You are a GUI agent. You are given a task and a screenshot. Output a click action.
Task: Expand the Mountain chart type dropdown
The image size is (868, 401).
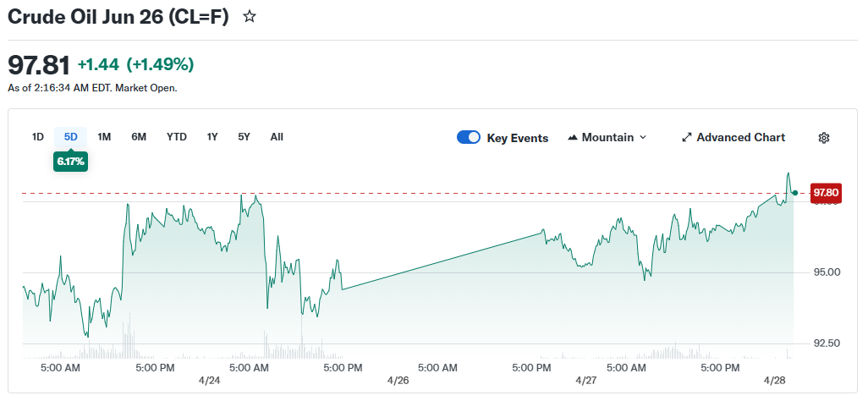(607, 138)
